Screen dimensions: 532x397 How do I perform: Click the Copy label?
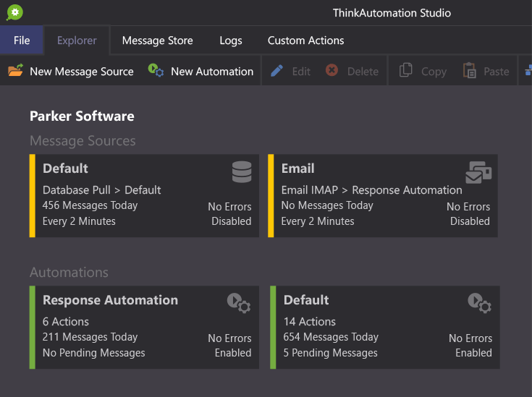click(x=434, y=72)
